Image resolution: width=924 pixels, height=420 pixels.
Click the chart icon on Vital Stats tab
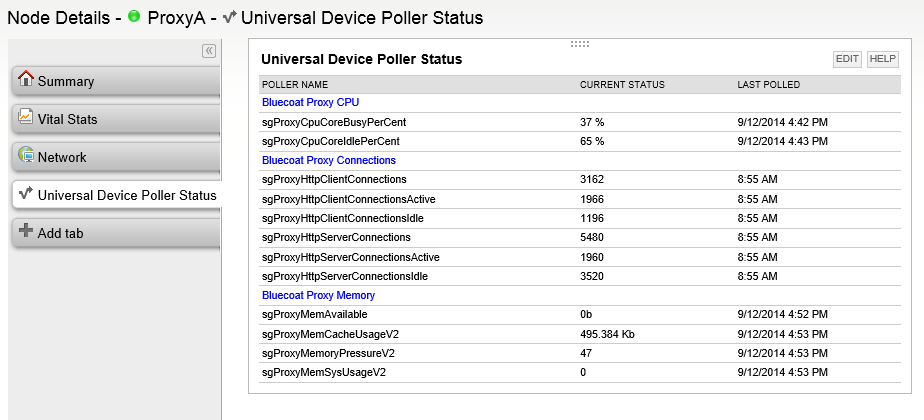click(25, 117)
